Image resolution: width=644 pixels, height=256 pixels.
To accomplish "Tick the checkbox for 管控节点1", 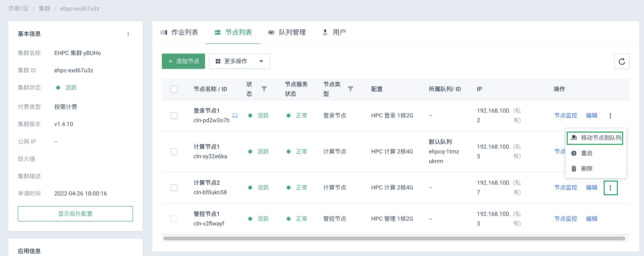I will tap(174, 219).
